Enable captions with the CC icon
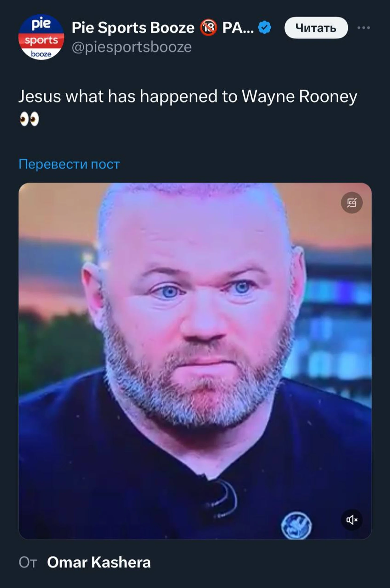This screenshot has width=390, height=588. coord(352,203)
